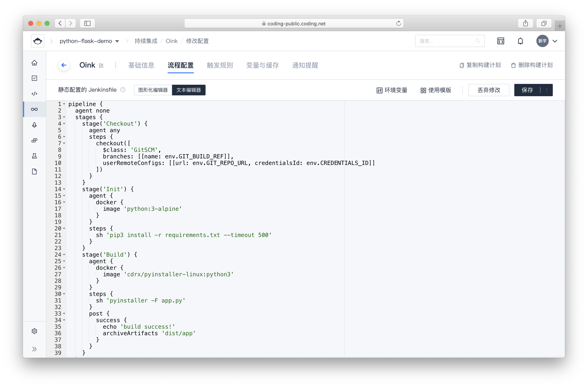This screenshot has width=588, height=388.
Task: Open notifications bell icon
Action: (520, 41)
